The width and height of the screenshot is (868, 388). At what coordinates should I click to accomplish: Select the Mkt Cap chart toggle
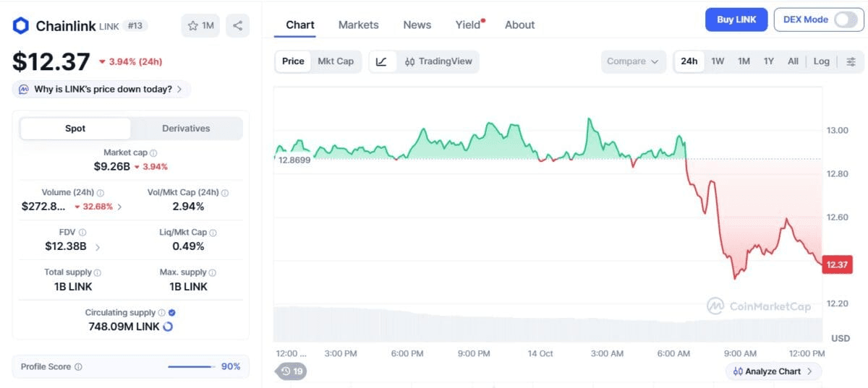(336, 61)
